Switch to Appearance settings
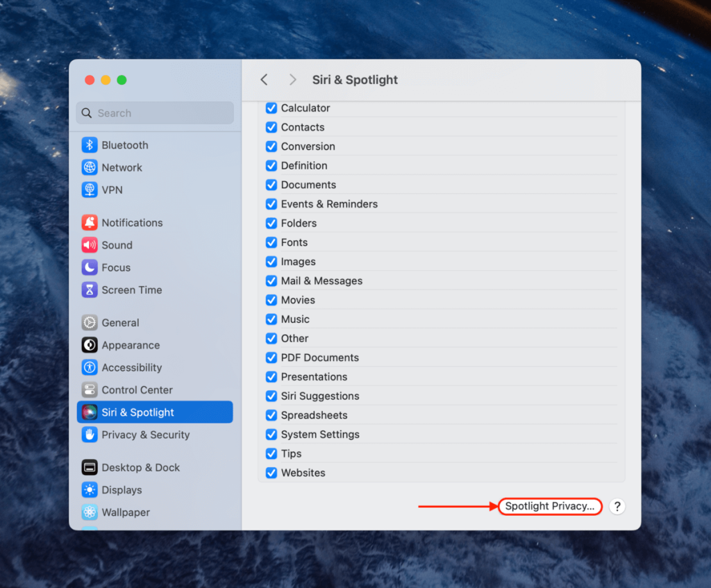Viewport: 711px width, 588px height. 129,345
